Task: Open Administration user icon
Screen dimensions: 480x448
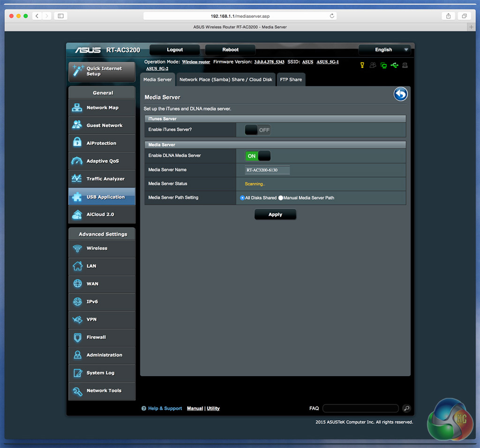Action: 77,355
